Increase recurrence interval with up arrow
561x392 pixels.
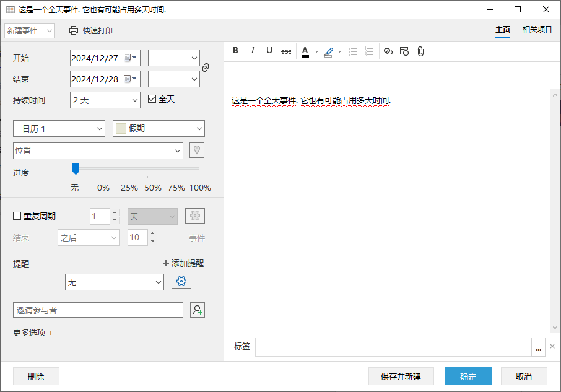tap(115, 212)
